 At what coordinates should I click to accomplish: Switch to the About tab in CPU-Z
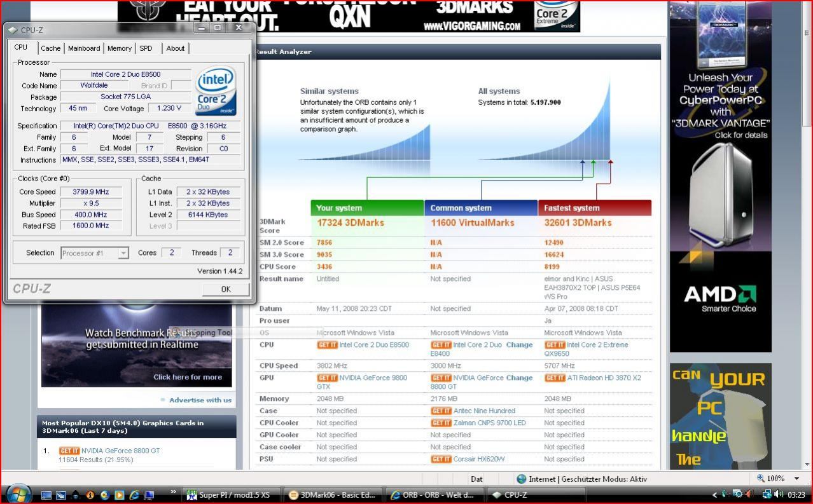[x=175, y=48]
